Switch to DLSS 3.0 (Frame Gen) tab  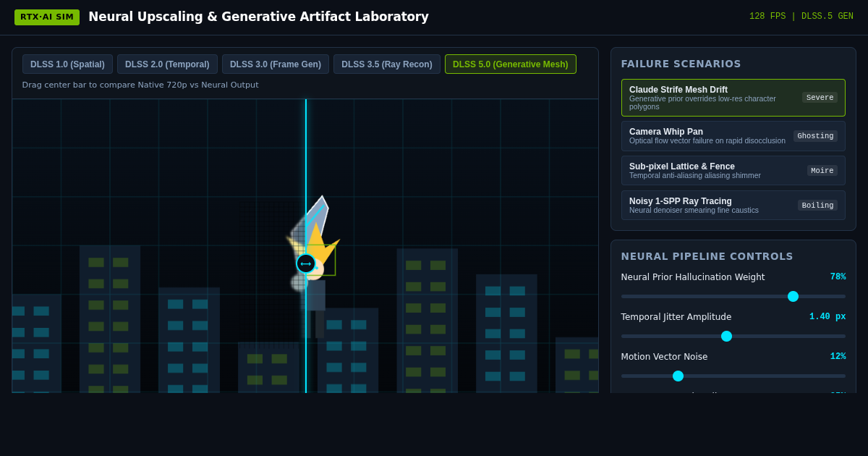point(276,64)
